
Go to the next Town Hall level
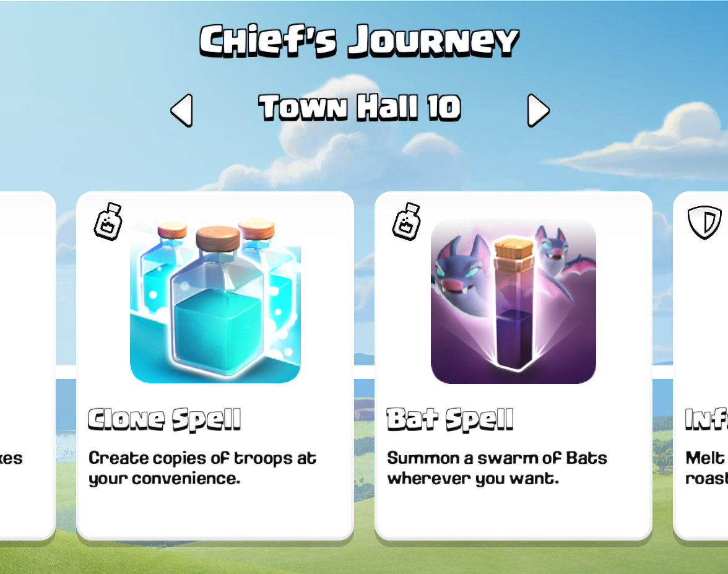click(538, 110)
